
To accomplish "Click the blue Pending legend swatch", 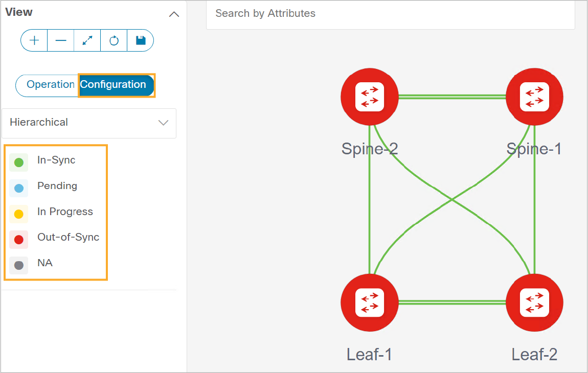I will (19, 188).
